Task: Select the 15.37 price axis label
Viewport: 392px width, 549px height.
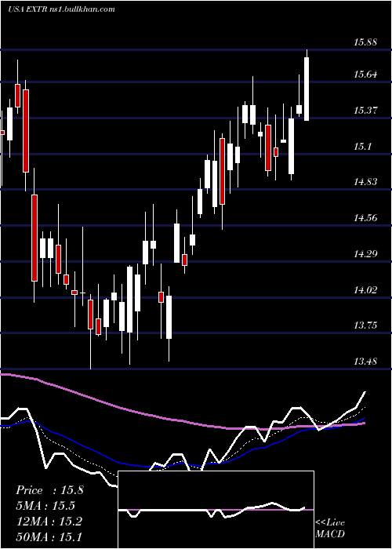Action: coord(365,111)
